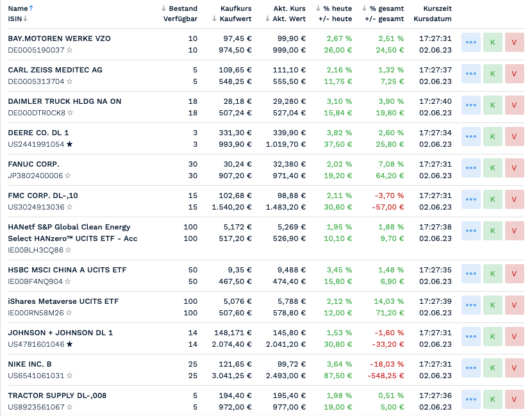Sort by % gesamt column header
The image size is (532, 416).
(387, 8)
